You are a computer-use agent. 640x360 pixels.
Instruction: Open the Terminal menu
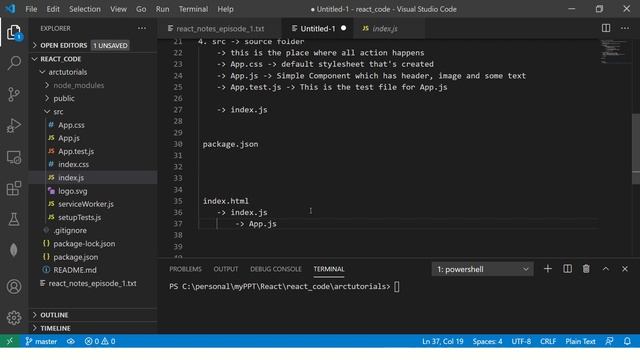(x=193, y=9)
